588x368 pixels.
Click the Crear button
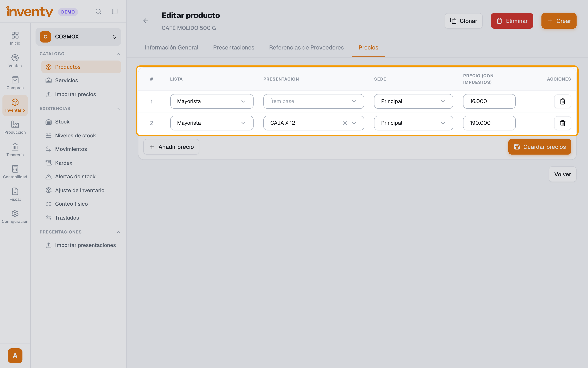click(x=559, y=21)
